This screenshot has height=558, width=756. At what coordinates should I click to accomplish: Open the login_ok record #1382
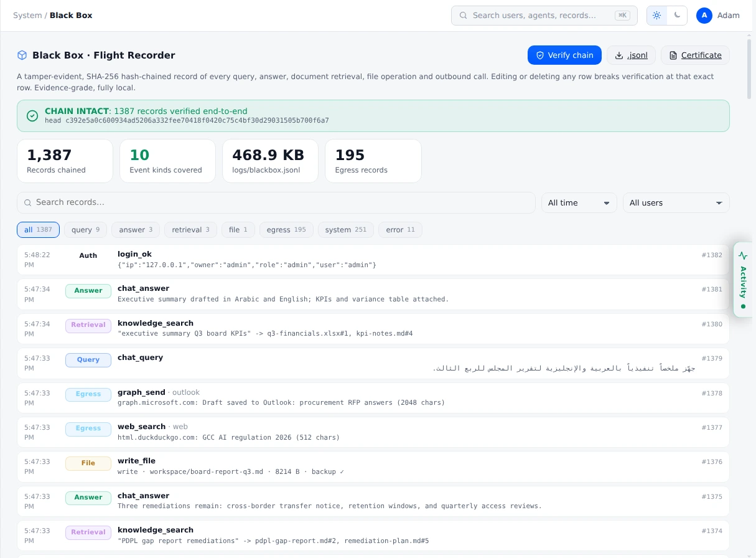pos(373,260)
